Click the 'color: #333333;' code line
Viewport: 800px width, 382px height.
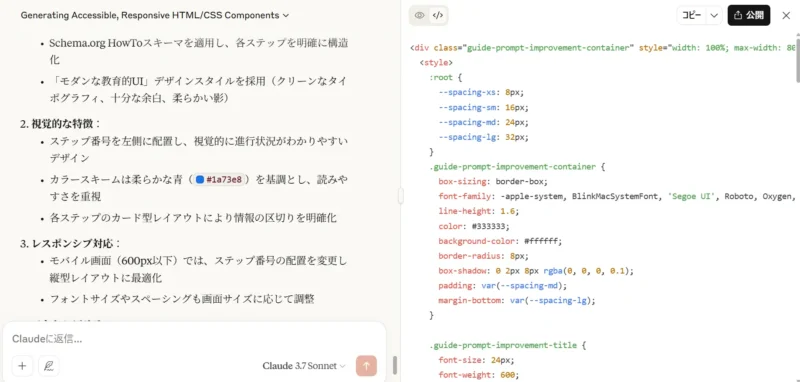(473, 226)
